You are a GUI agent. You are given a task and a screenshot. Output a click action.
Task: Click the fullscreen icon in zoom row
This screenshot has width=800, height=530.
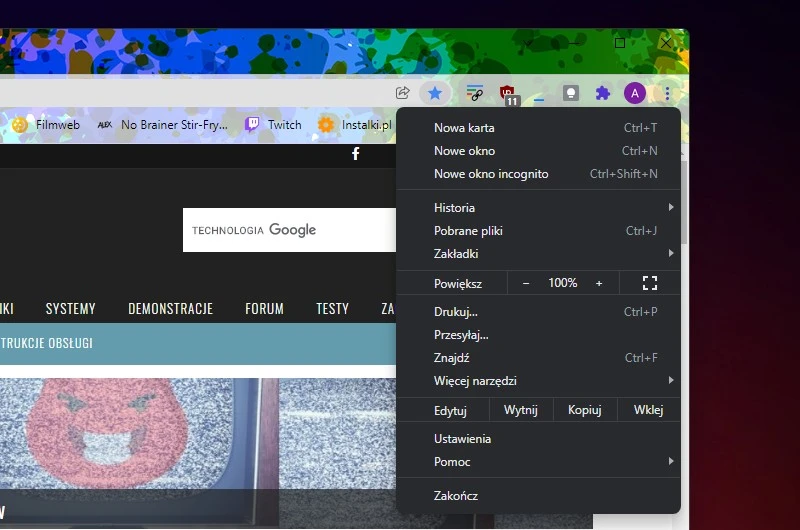(x=650, y=283)
